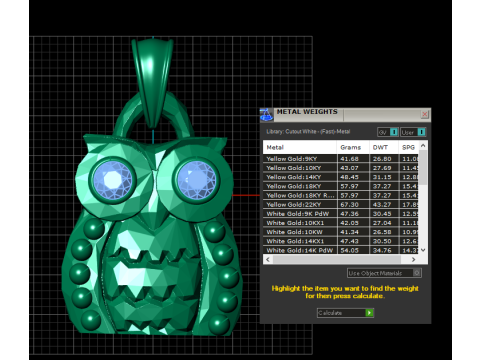Image resolution: width=480 pixels, height=360 pixels.
Task: Select the White Gold:14K PdW row
Action: [x=341, y=250]
